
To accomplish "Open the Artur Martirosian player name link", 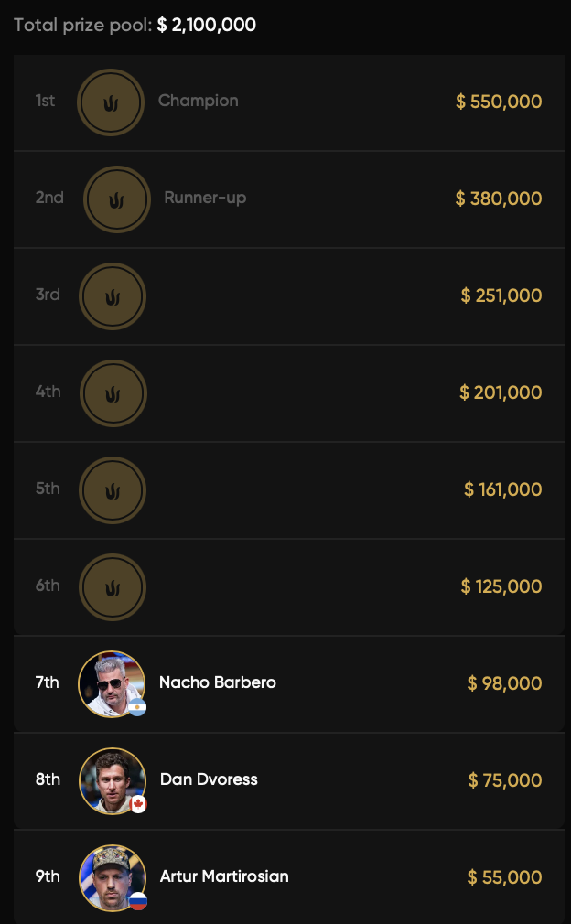I will [224, 876].
